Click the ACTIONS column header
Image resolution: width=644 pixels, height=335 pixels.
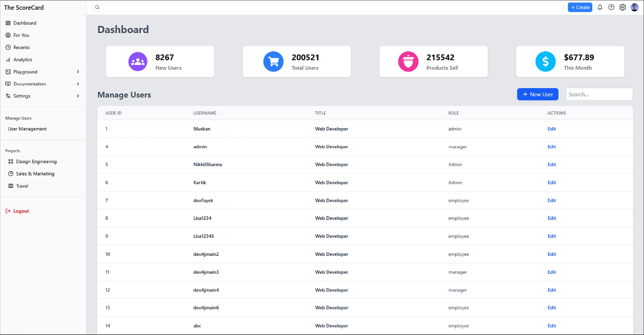coord(556,113)
